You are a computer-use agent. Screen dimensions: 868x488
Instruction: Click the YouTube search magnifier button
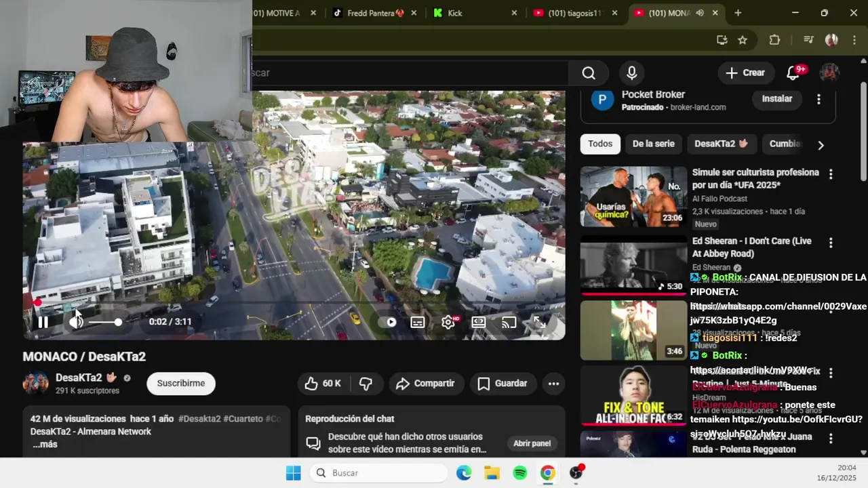pyautogui.click(x=589, y=73)
